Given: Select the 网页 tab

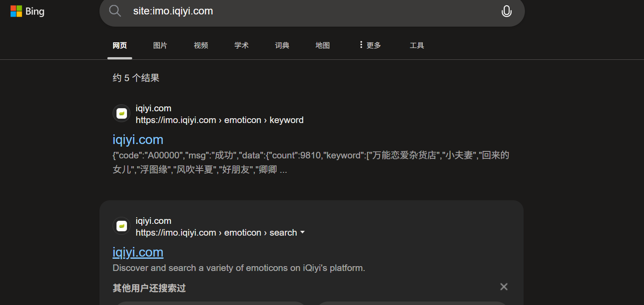Looking at the screenshot, I should [x=120, y=45].
